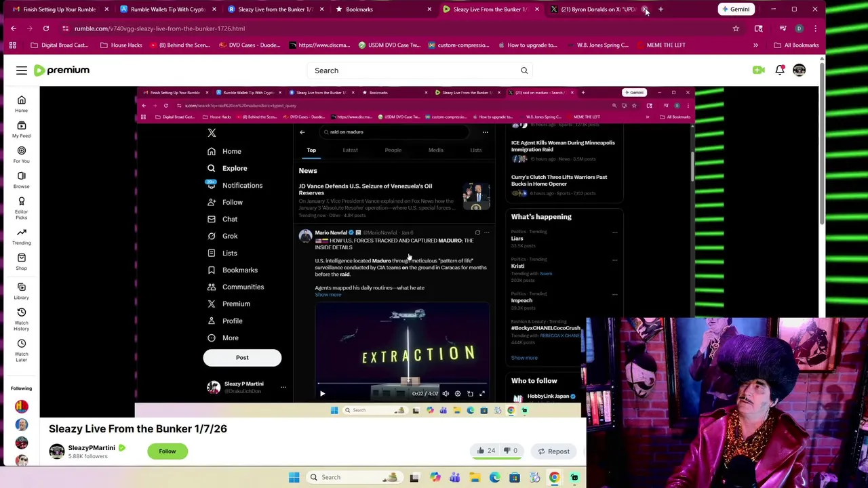The width and height of the screenshot is (868, 488).
Task: Switch to Rumble Wallet tab
Action: coord(167,9)
